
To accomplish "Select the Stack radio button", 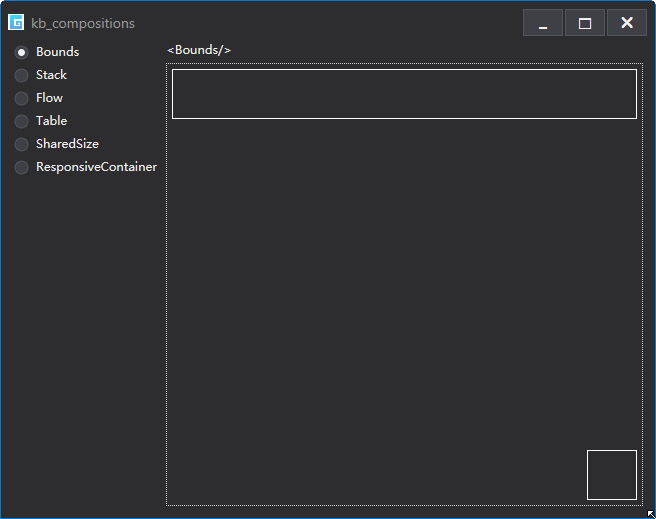I will pos(21,75).
